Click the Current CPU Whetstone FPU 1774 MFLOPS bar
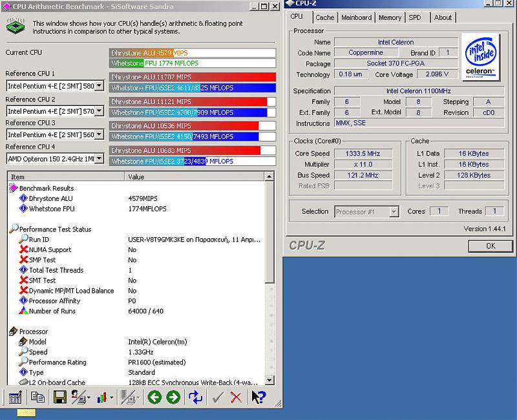The height and width of the screenshot is (420, 517). point(193,63)
